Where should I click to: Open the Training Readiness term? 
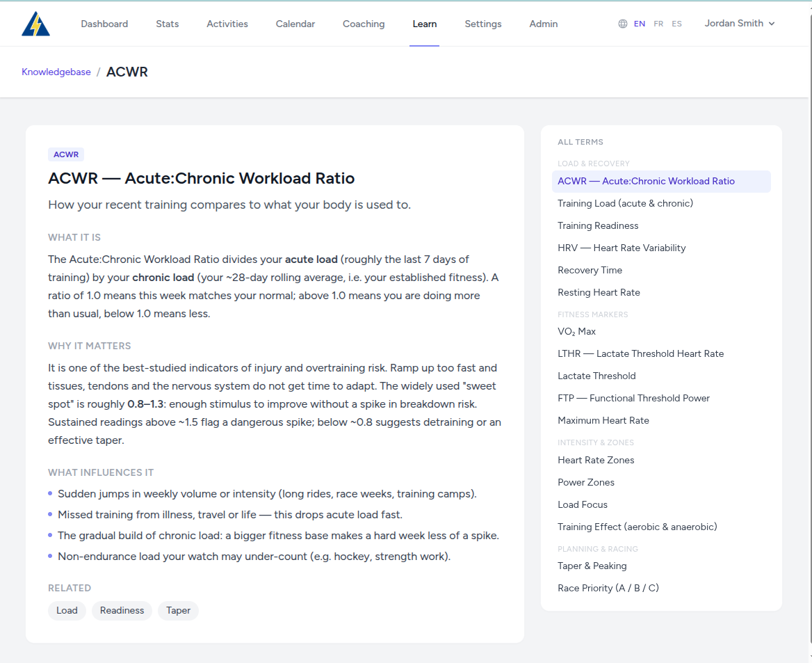click(x=661, y=226)
